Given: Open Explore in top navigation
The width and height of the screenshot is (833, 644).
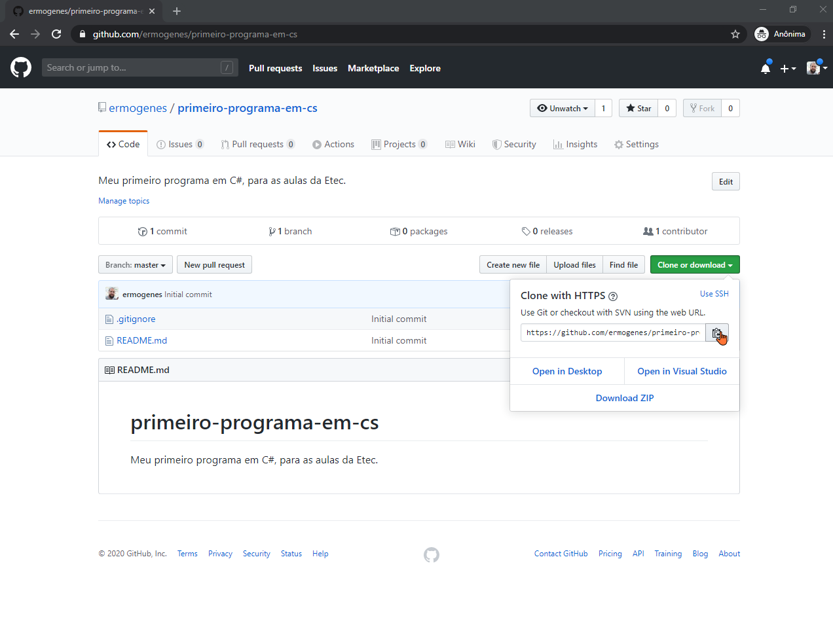Looking at the screenshot, I should pyautogui.click(x=425, y=68).
